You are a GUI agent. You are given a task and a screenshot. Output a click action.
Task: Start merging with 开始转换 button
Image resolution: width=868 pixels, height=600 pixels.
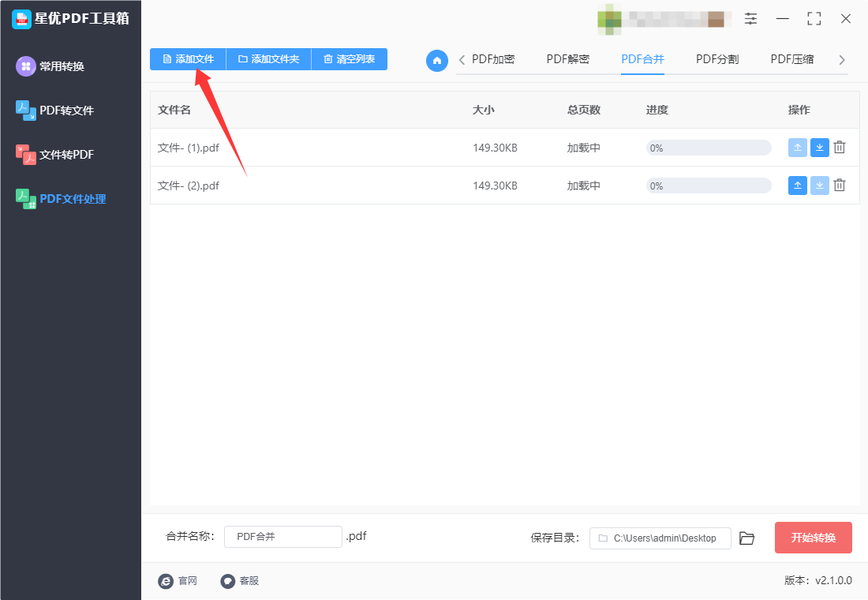point(814,538)
